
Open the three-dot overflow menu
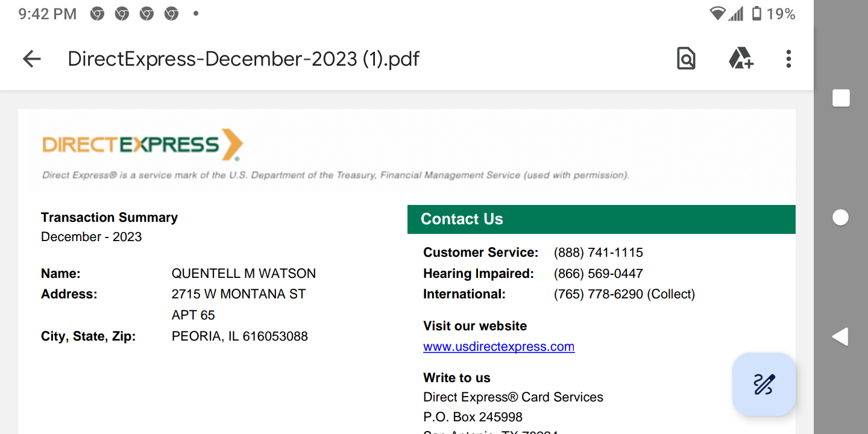coord(788,58)
